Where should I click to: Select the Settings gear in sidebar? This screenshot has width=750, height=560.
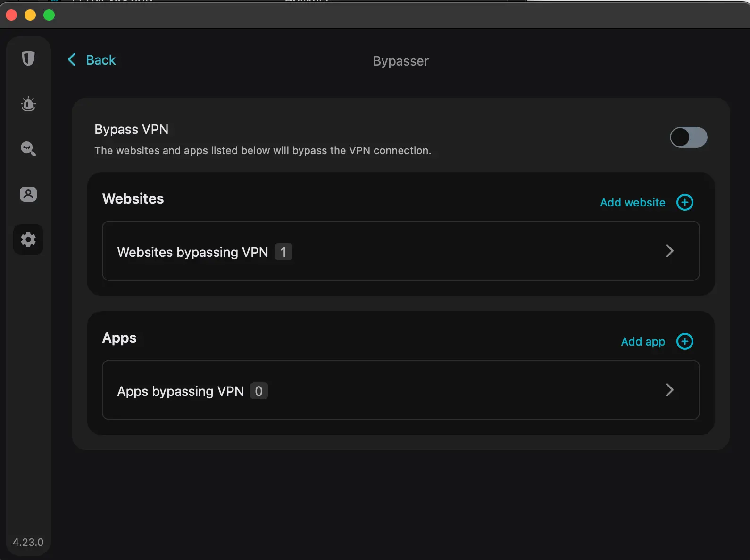[x=28, y=239]
